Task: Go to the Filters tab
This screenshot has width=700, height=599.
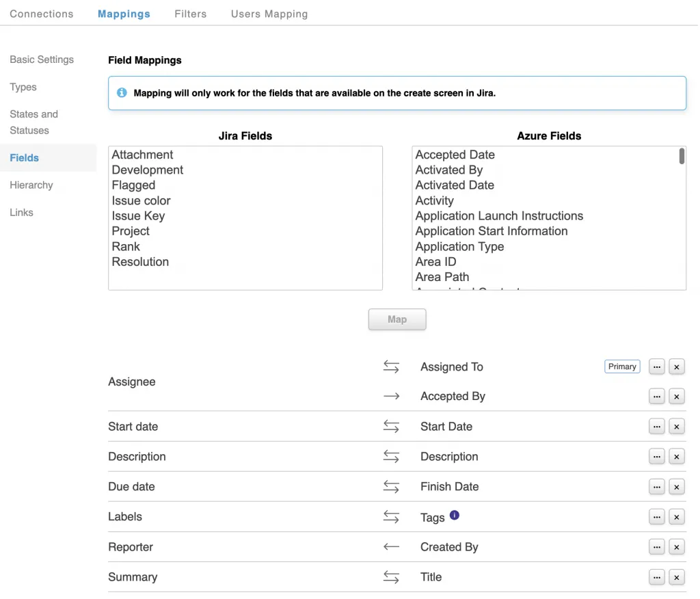Action: click(x=191, y=14)
